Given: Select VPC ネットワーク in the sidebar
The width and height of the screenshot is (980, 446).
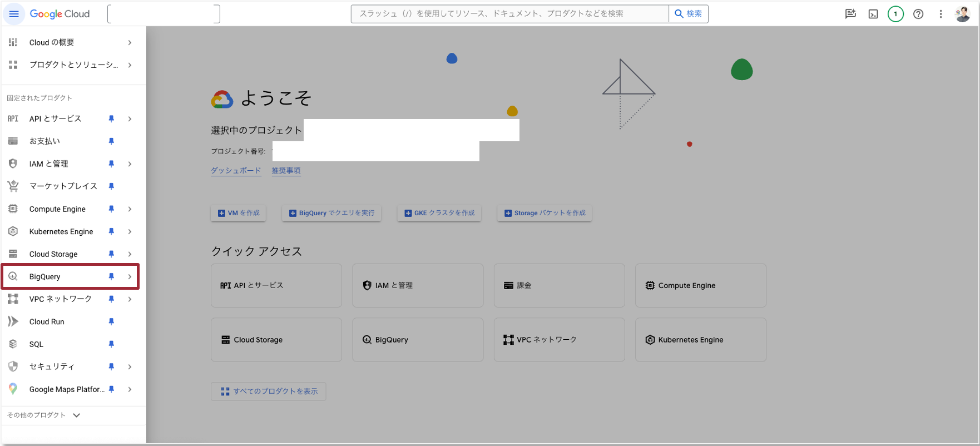Looking at the screenshot, I should 60,299.
